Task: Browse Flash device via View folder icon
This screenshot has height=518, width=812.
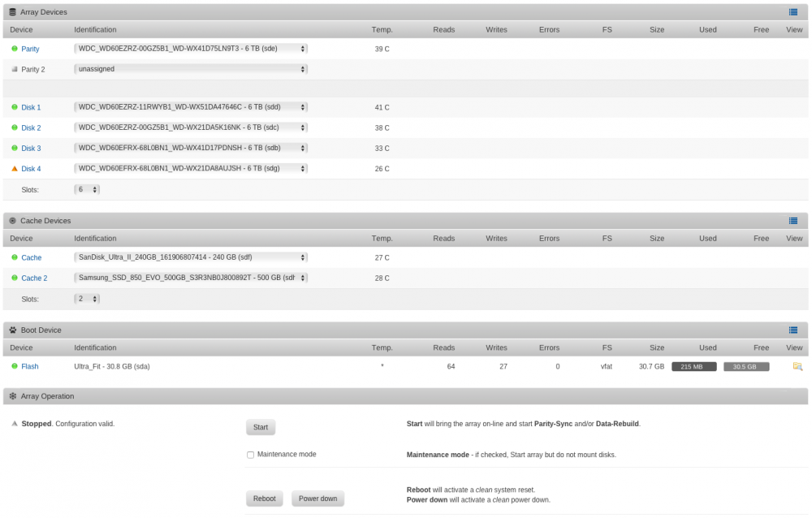Action: 797,366
